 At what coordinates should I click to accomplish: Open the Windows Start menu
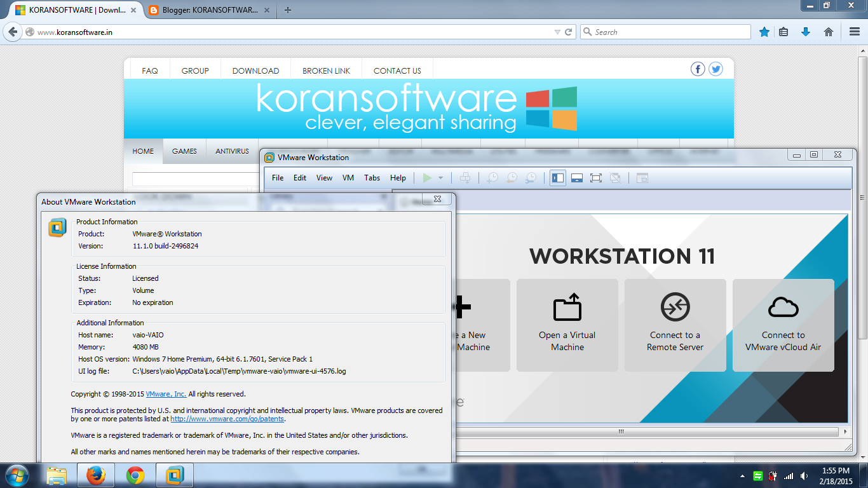17,475
